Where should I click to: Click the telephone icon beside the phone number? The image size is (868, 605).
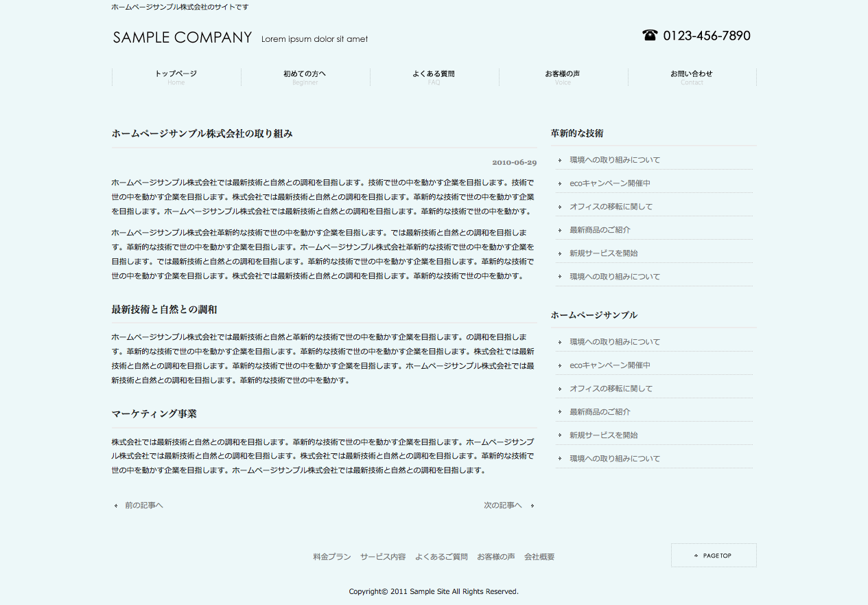[x=649, y=35]
